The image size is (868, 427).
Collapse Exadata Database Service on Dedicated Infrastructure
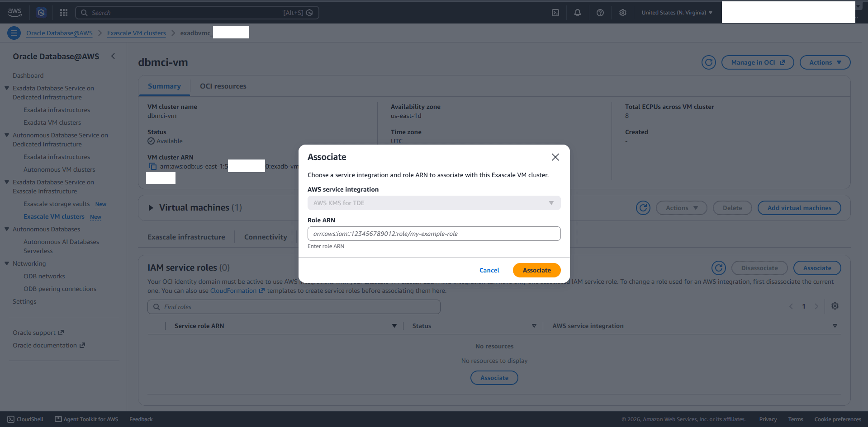[x=7, y=88]
